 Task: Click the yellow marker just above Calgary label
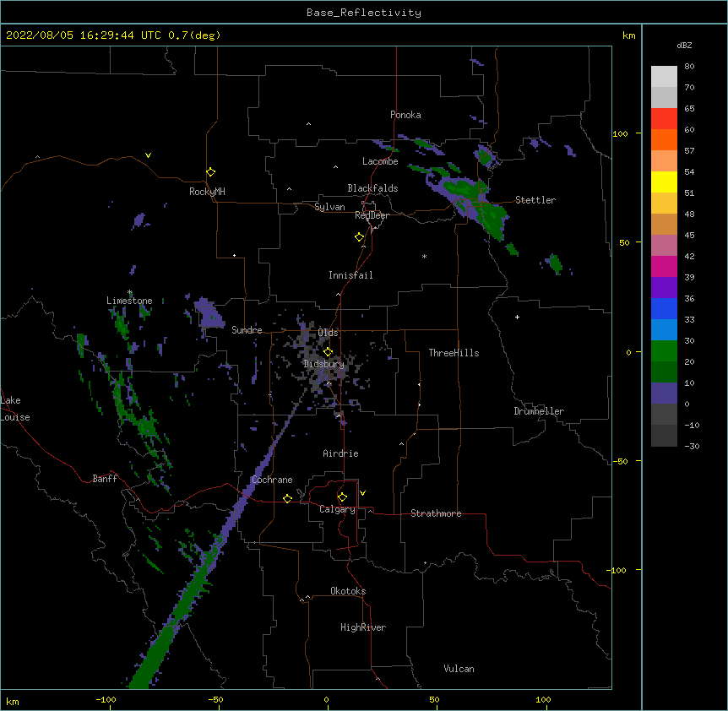point(342,497)
